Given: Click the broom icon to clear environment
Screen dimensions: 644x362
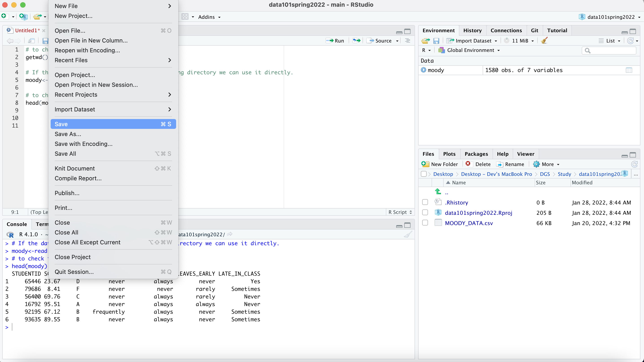Looking at the screenshot, I should pos(544,40).
